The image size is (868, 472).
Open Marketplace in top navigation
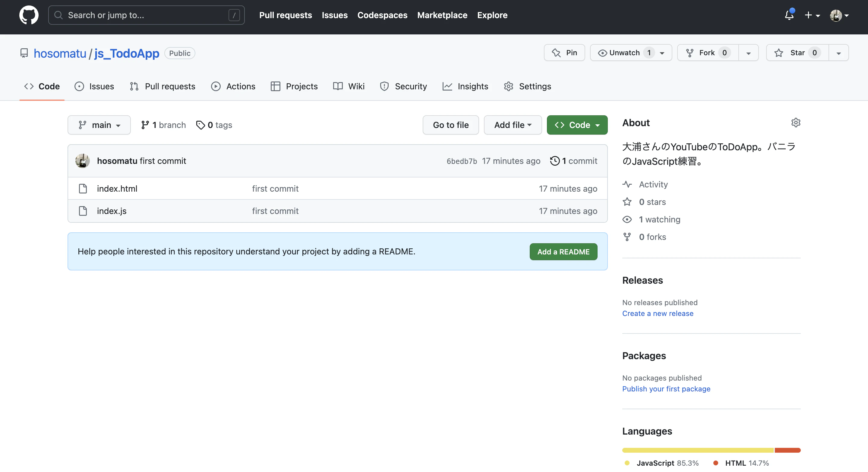(x=442, y=15)
